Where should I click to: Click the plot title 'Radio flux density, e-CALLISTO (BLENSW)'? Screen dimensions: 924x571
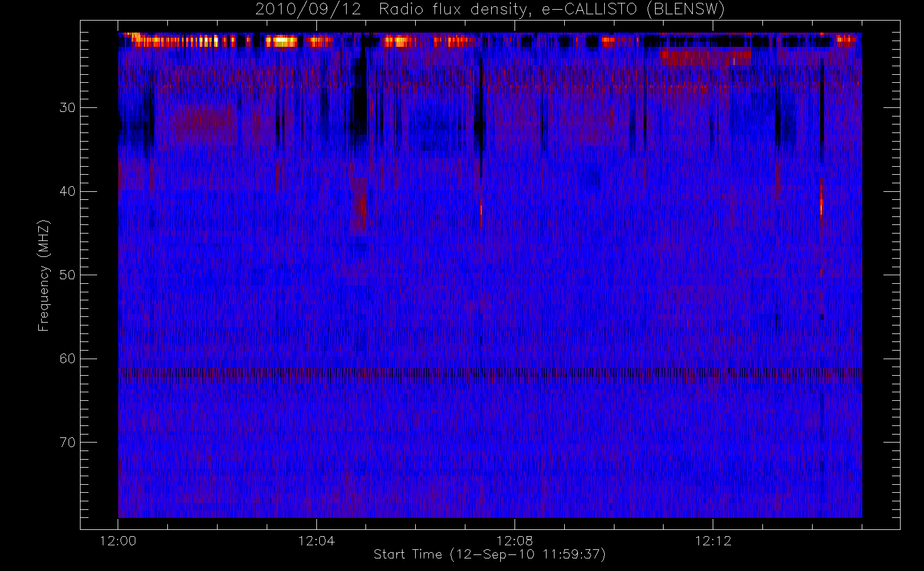[552, 10]
